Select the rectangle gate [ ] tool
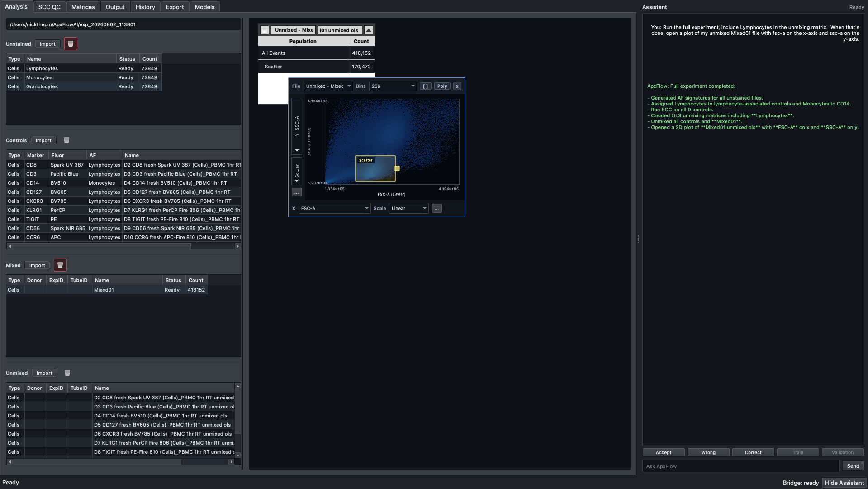The width and height of the screenshot is (868, 489). (425, 86)
